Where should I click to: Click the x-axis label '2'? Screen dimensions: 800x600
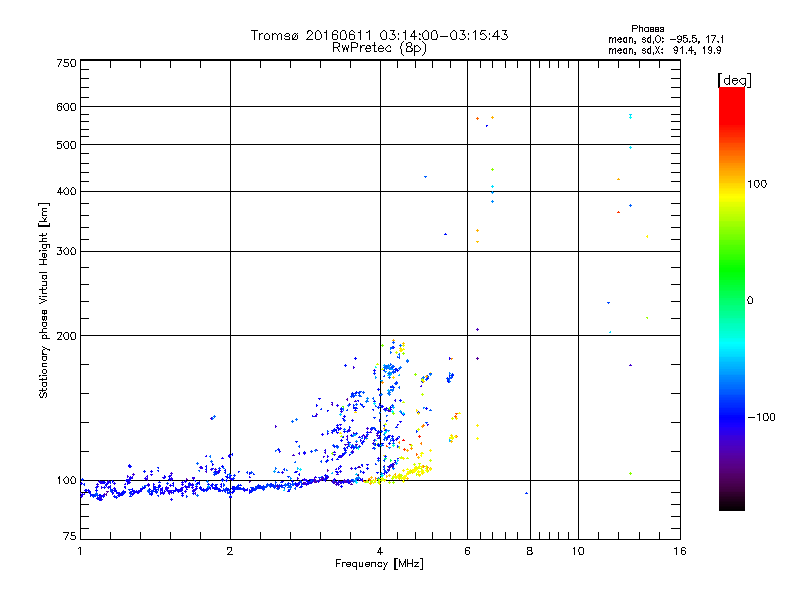230,551
